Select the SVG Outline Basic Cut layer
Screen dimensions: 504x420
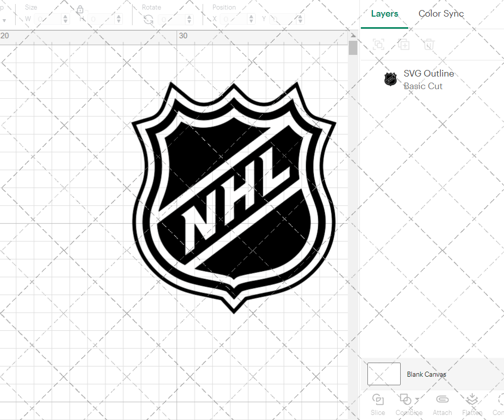[429, 80]
